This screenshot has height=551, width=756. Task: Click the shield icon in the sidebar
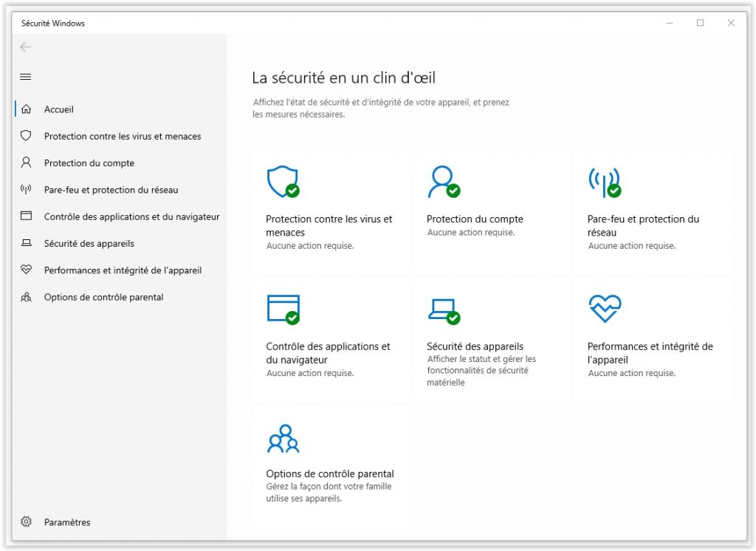[x=26, y=136]
